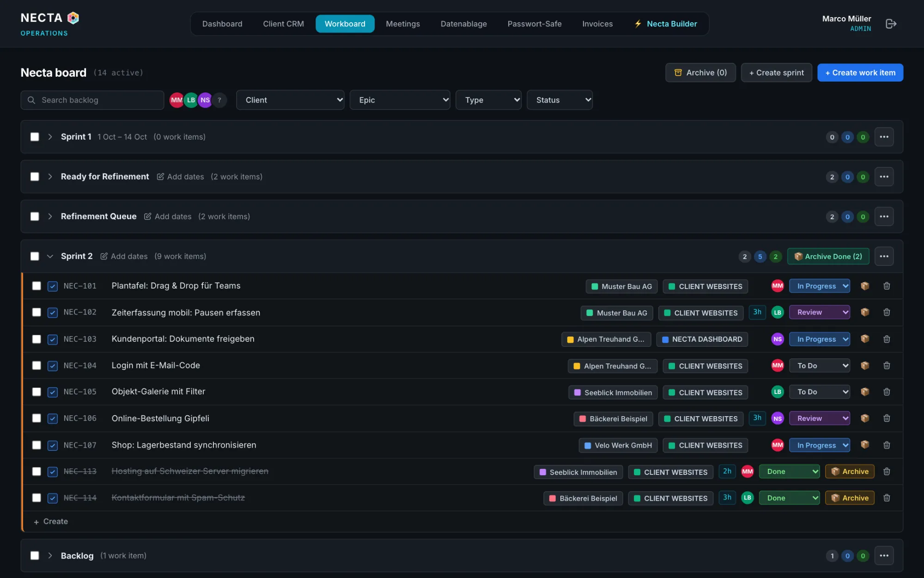The height and width of the screenshot is (578, 924).
Task: Select the NEC-104 row checkbox
Action: pyautogui.click(x=36, y=365)
